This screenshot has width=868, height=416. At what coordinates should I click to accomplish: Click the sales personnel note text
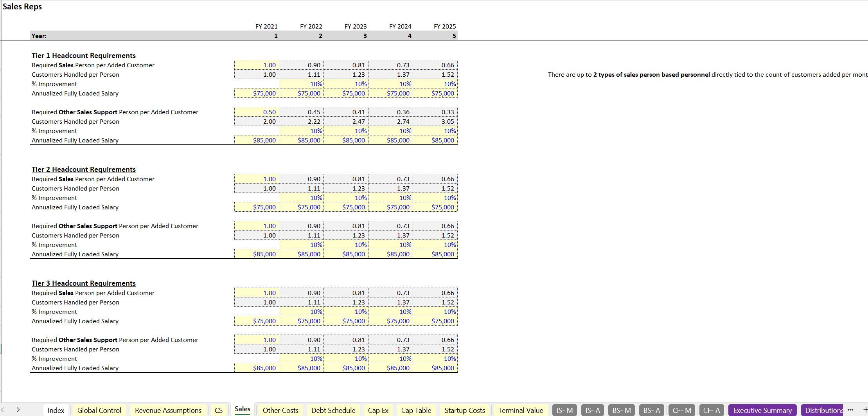pyautogui.click(x=708, y=74)
